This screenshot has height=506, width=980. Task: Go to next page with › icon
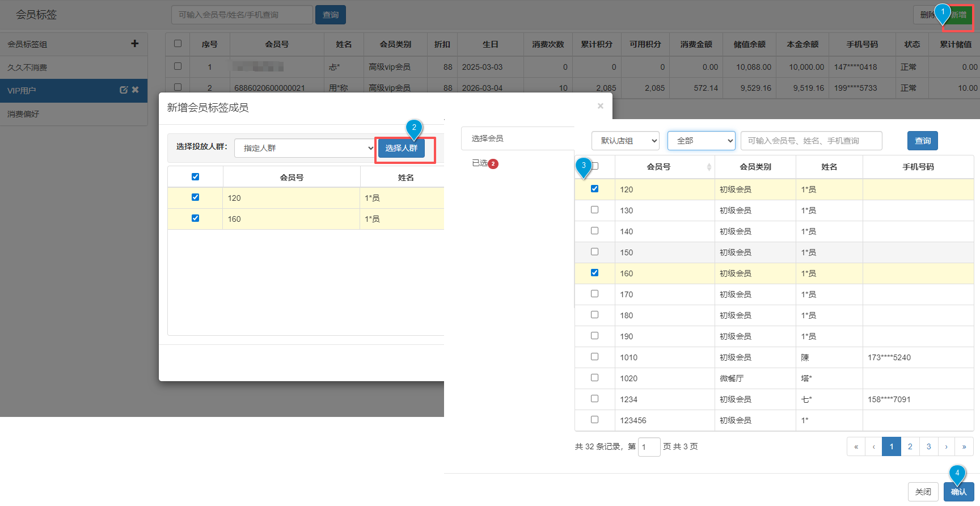[x=946, y=446]
